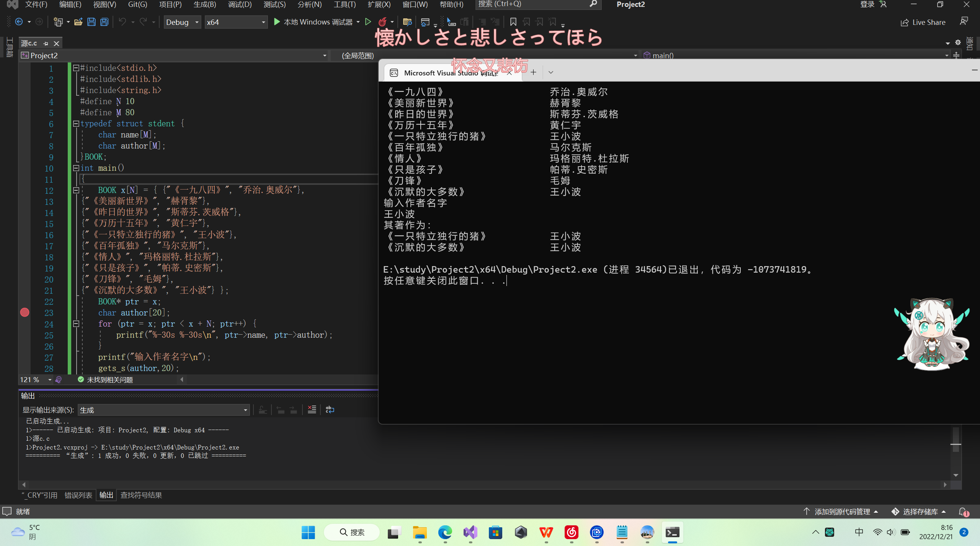Switch to the 错误列表 tab
The height and width of the screenshot is (546, 980).
click(x=78, y=495)
